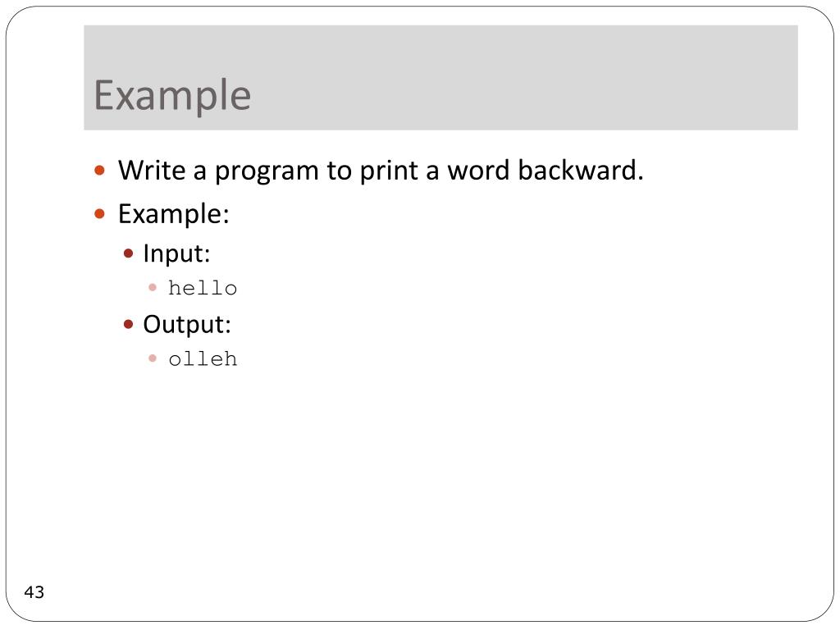Click the dark red bullet beside "Output:"

coord(128,324)
